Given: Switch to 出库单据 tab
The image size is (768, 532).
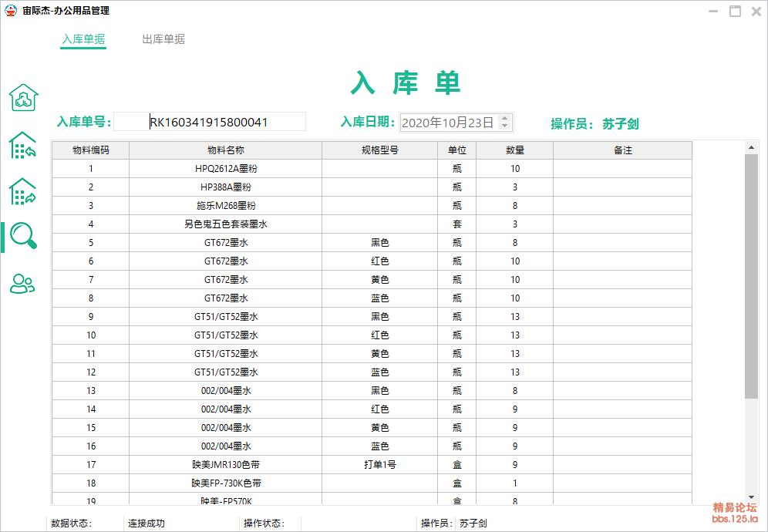Looking at the screenshot, I should [x=163, y=39].
